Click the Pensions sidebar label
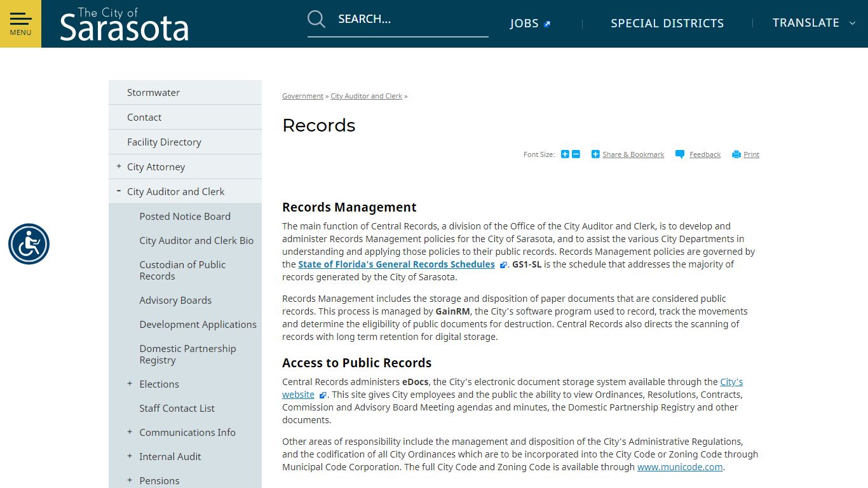The width and height of the screenshot is (868, 488). [x=159, y=480]
